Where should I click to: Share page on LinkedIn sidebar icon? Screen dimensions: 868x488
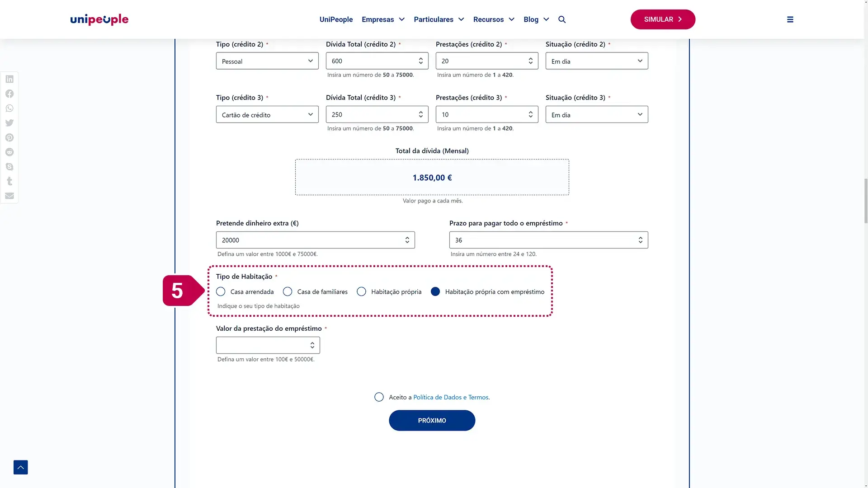pos(9,79)
